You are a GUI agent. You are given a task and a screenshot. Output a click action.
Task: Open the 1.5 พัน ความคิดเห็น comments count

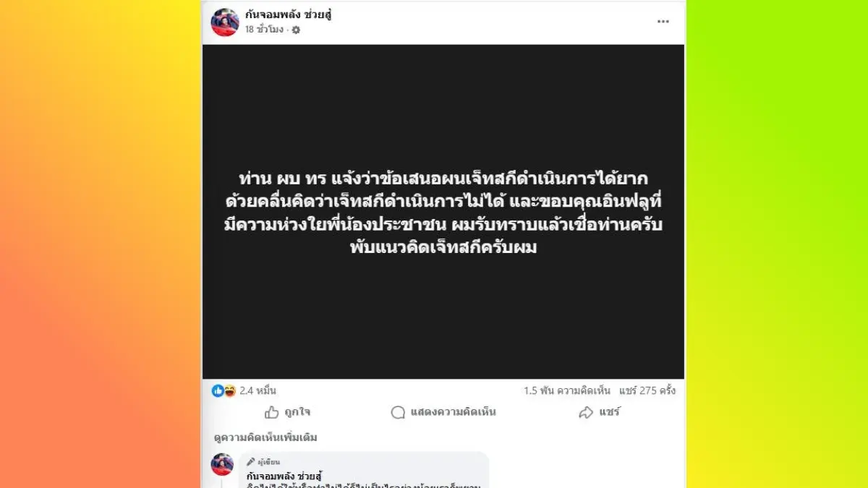pyautogui.click(x=567, y=390)
